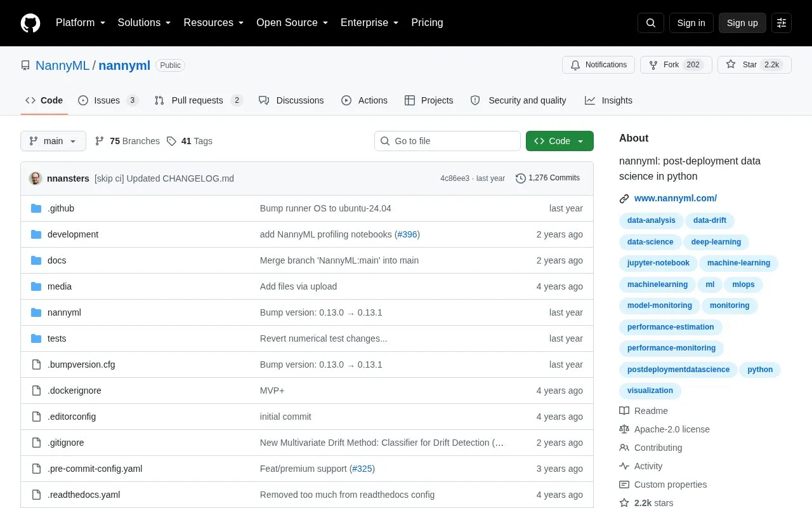Click the Notifications button
The height and width of the screenshot is (508, 812).
(x=598, y=65)
